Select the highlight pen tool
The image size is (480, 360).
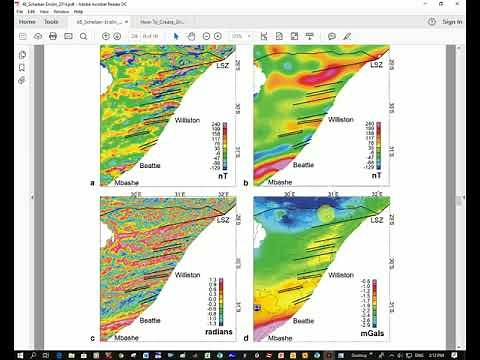tap(347, 36)
